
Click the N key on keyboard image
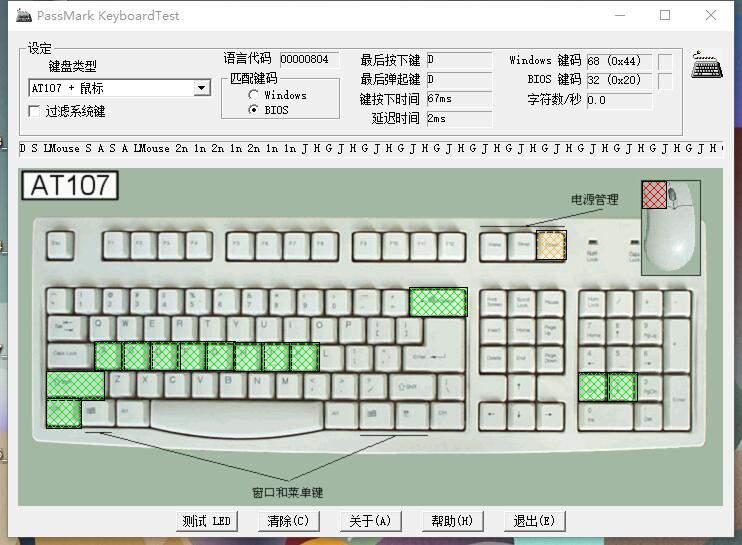pyautogui.click(x=259, y=384)
